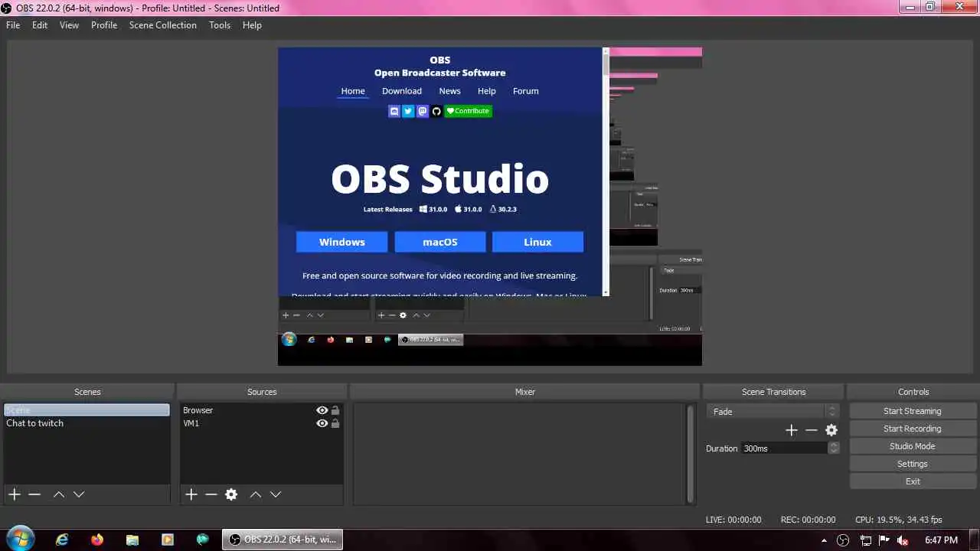This screenshot has height=551, width=980.
Task: Move scene down with Scenes down arrow
Action: pyautogui.click(x=79, y=494)
